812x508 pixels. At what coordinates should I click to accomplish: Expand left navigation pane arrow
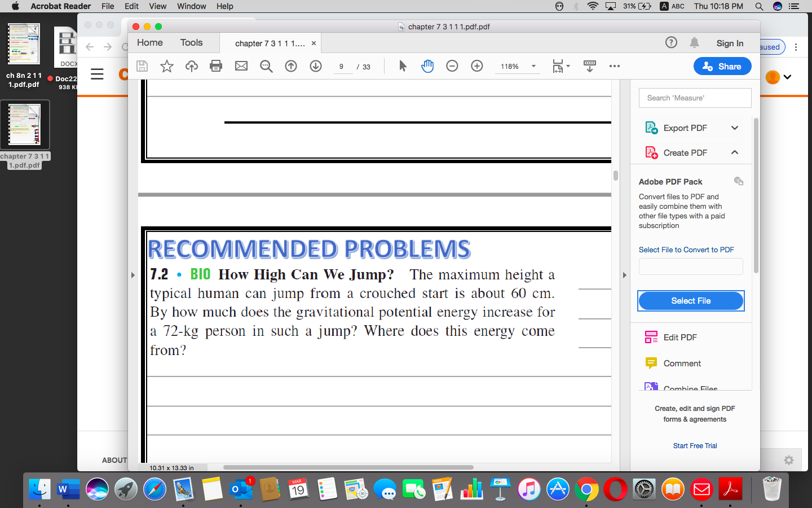(133, 275)
